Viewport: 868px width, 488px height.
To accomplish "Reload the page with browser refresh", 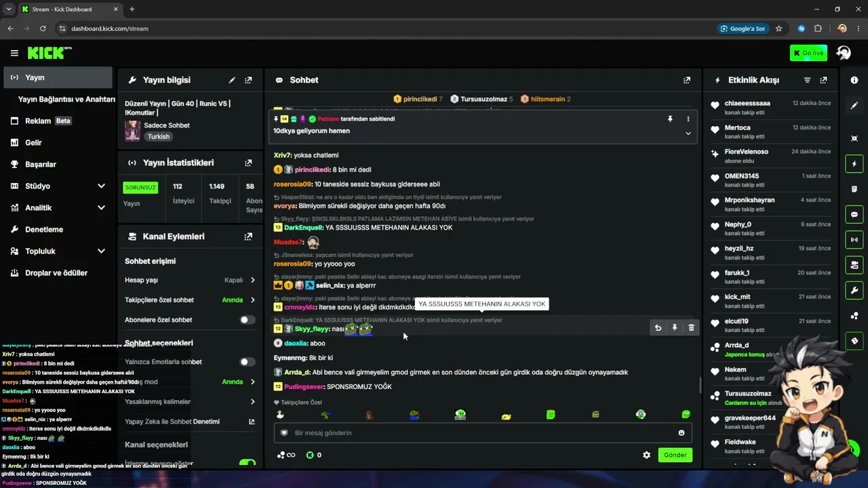I will pyautogui.click(x=43, y=28).
